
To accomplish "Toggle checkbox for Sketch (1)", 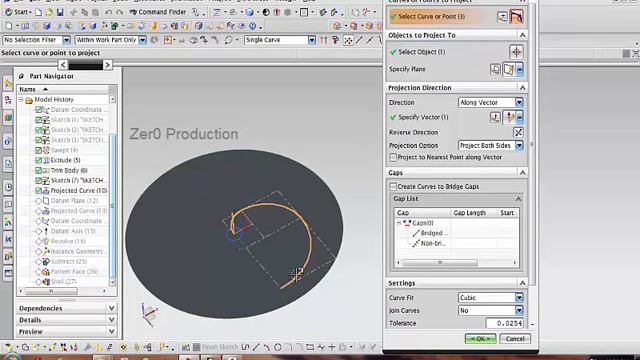I will pos(38,120).
